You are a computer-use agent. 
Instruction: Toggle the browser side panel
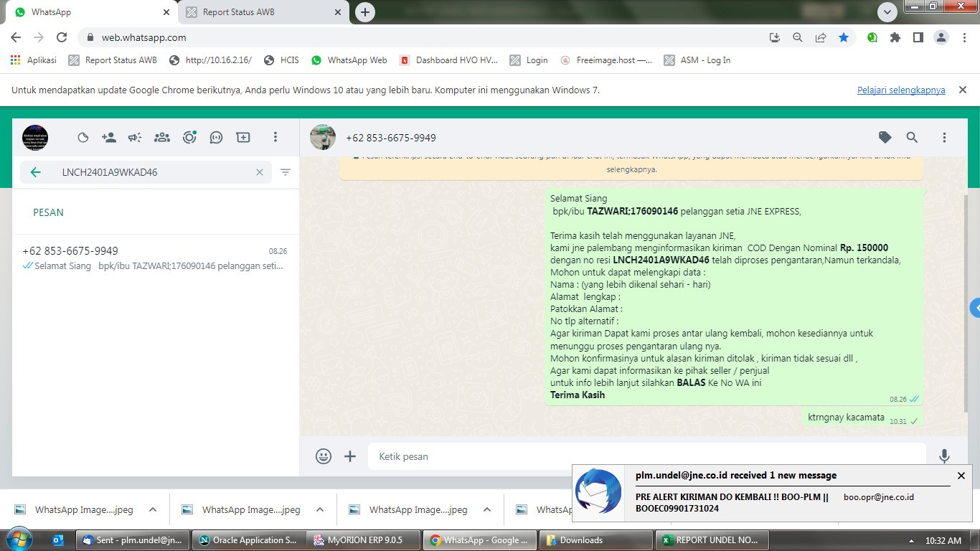pos(918,37)
